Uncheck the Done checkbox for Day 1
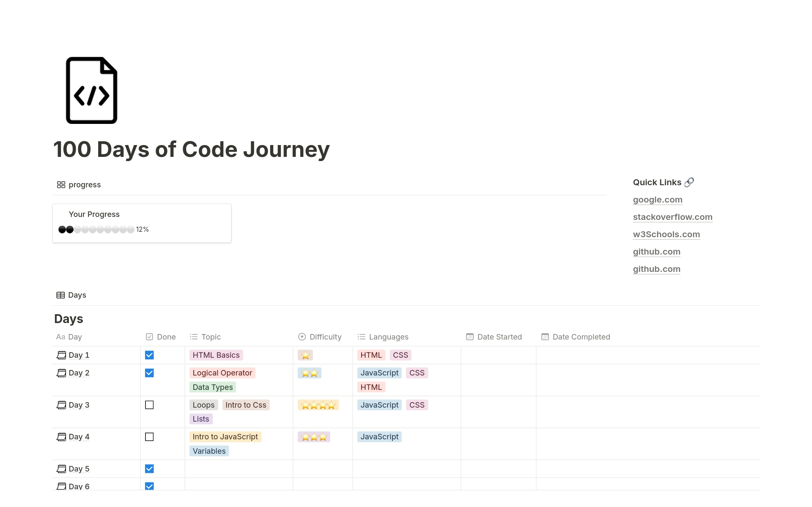 149,355
